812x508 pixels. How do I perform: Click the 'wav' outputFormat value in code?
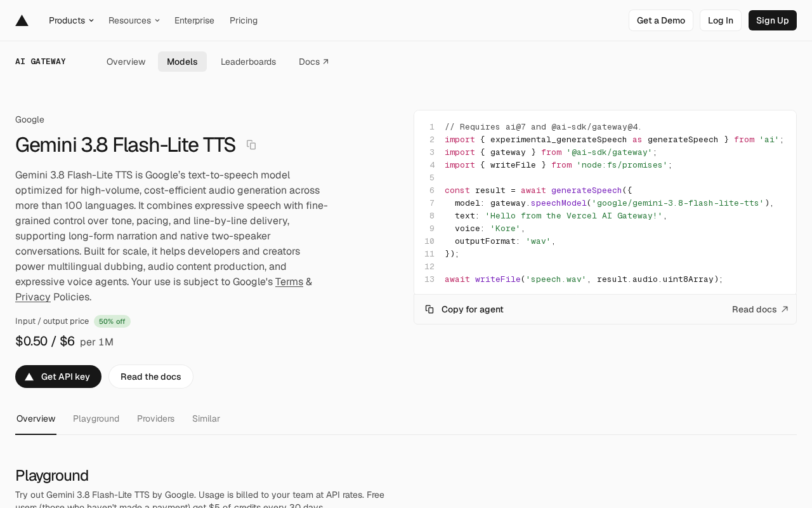[539, 241]
